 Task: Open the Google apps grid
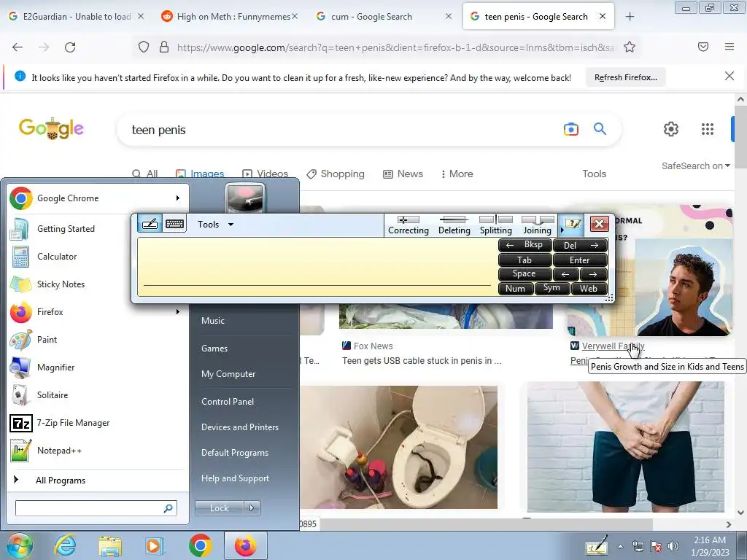[x=708, y=129]
